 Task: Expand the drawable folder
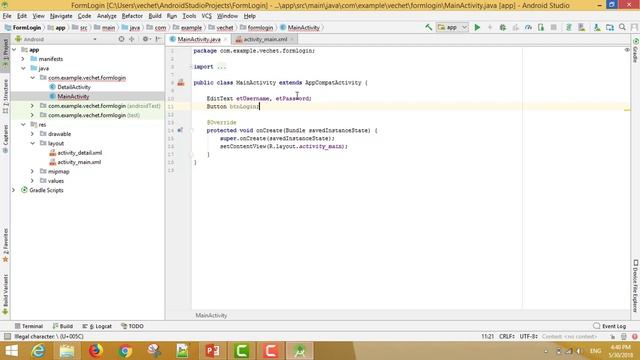32,134
